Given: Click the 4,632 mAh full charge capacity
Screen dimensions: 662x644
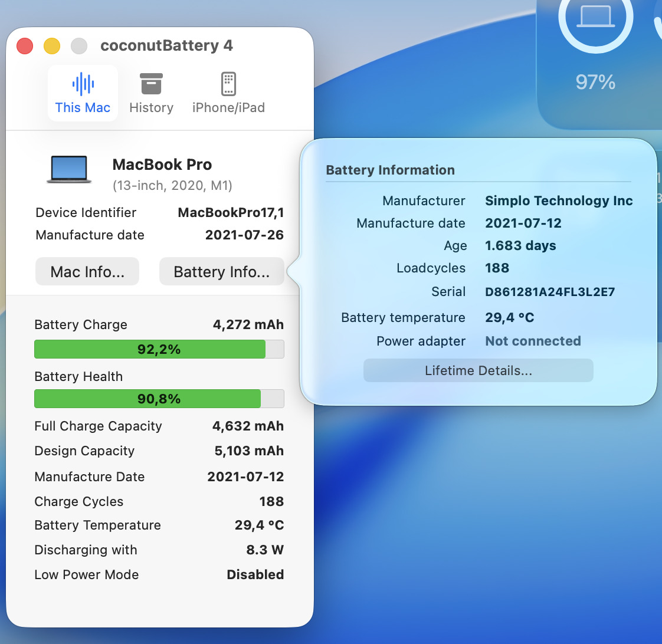Looking at the screenshot, I should pyautogui.click(x=248, y=426).
